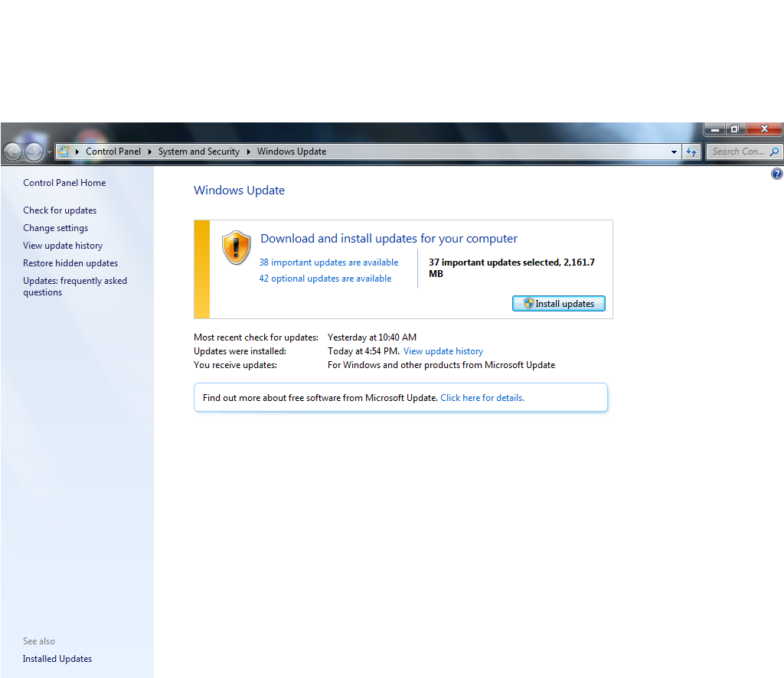Expand arrow after Control Panel breadcrumb

[x=149, y=152]
